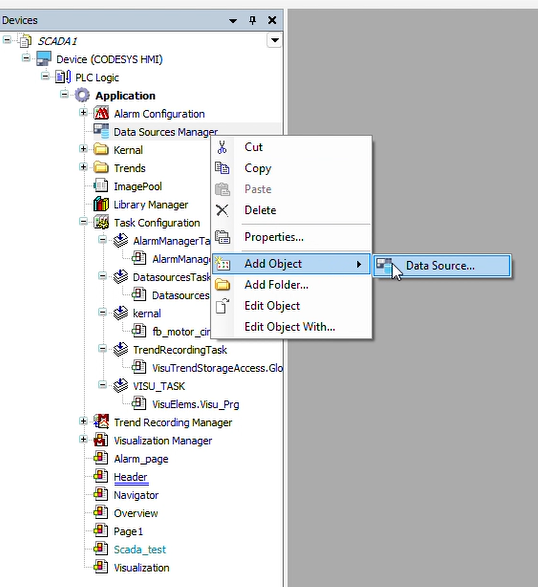The width and height of the screenshot is (538, 587).
Task: Click the PLC Logic icon
Action: 63,77
